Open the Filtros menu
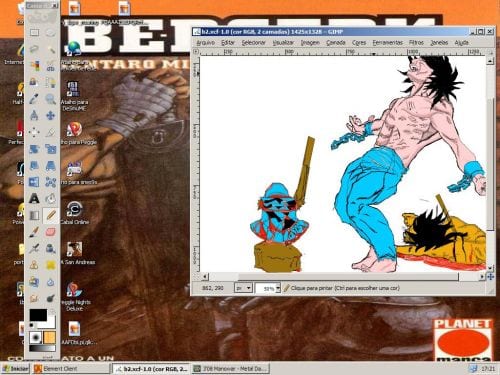 tap(416, 43)
